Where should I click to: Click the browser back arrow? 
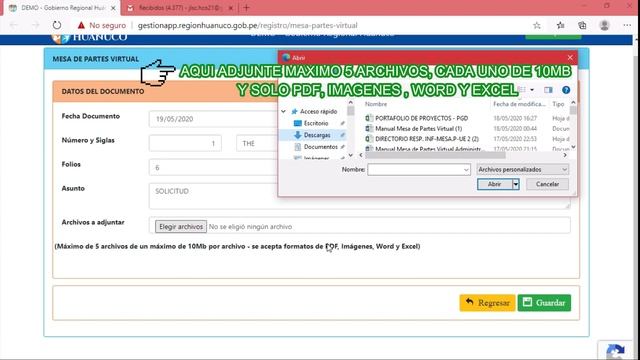14,25
